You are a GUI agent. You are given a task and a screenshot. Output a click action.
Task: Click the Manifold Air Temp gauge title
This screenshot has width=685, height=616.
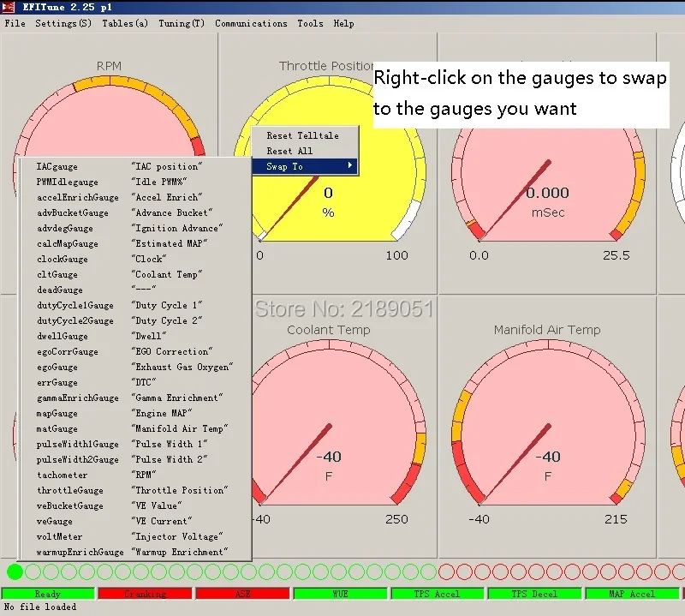[x=547, y=330]
